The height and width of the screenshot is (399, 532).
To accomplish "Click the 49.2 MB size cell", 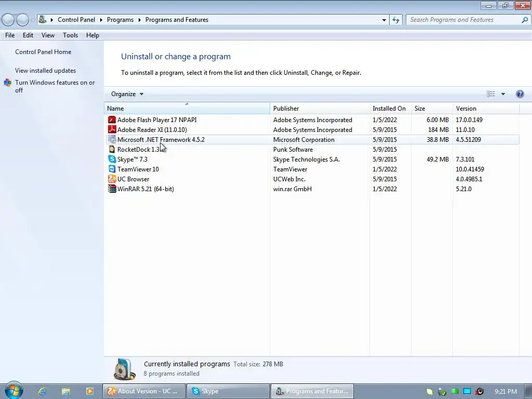I will [x=437, y=159].
